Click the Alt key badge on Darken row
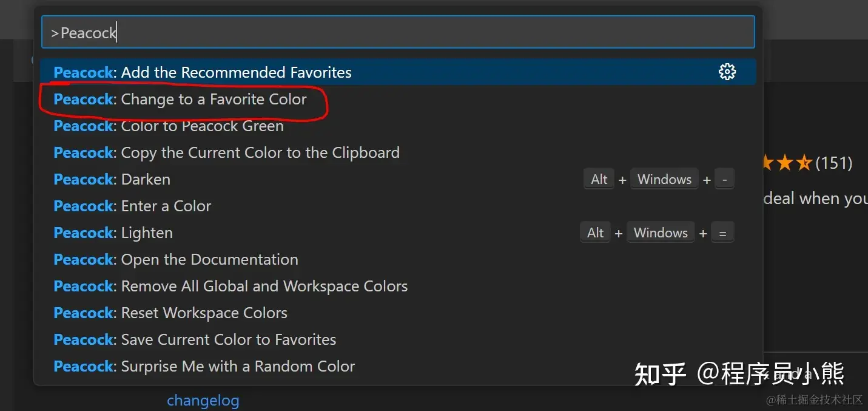The image size is (868, 411). click(x=599, y=179)
